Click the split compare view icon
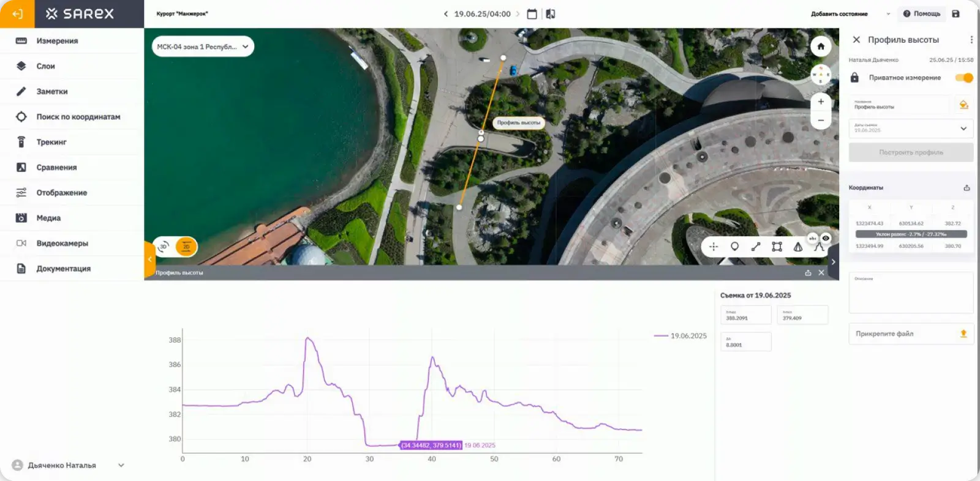 pos(551,14)
